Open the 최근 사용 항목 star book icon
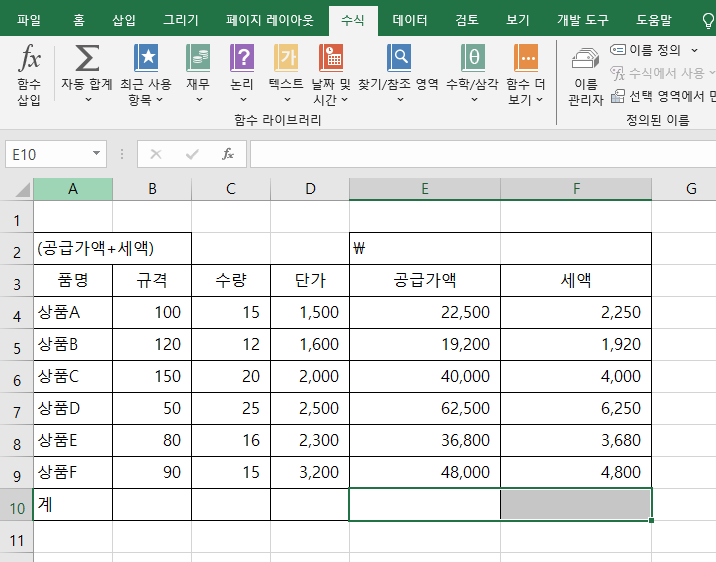 tap(146, 58)
